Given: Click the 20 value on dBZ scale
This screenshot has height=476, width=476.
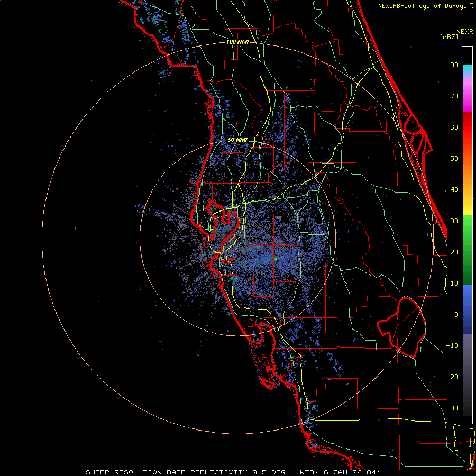Looking at the screenshot, I should pos(454,252).
